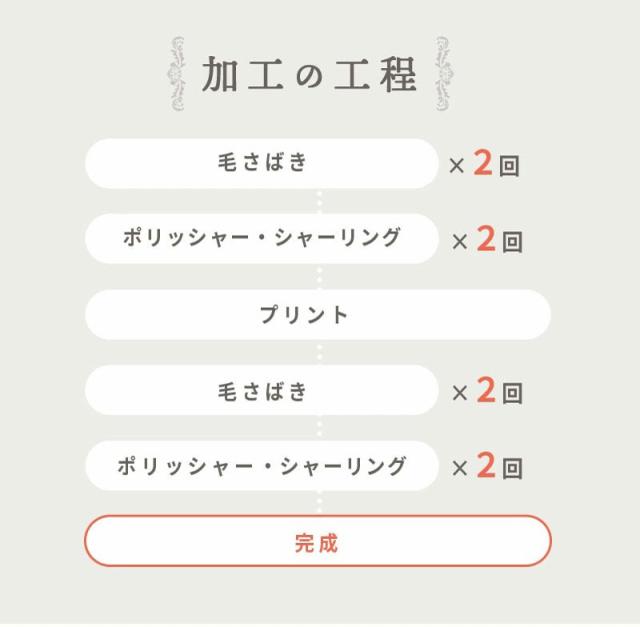
Task: Click ×2回 beside the first 毛さばき
Action: coord(485,165)
